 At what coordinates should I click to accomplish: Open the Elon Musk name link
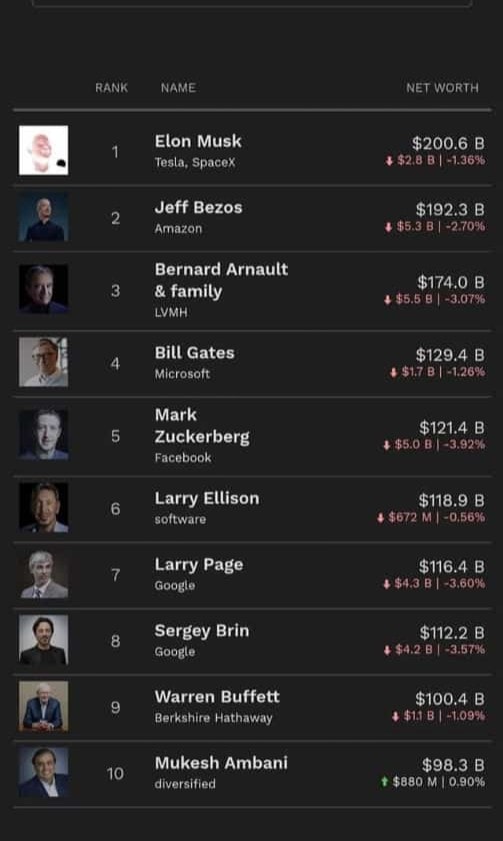tap(198, 141)
